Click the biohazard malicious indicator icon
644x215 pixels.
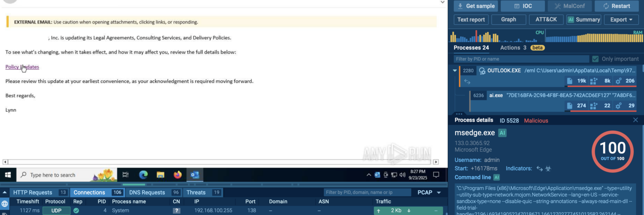coord(548,169)
